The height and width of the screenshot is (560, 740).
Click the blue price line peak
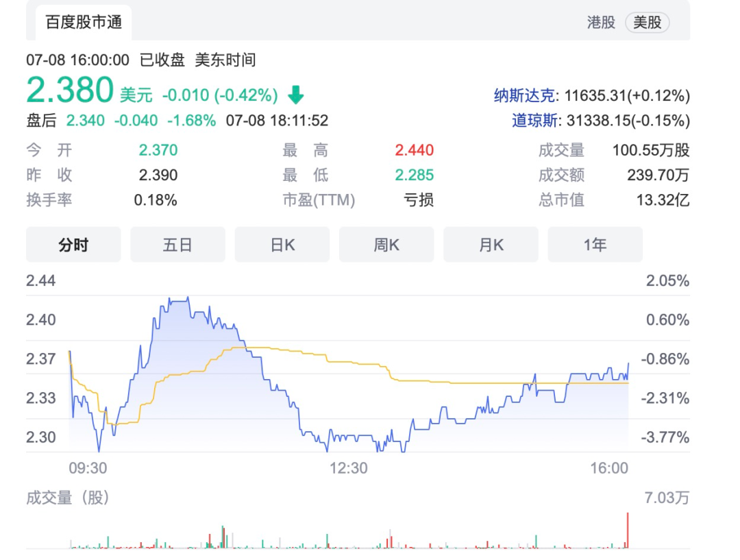pyautogui.click(x=178, y=299)
